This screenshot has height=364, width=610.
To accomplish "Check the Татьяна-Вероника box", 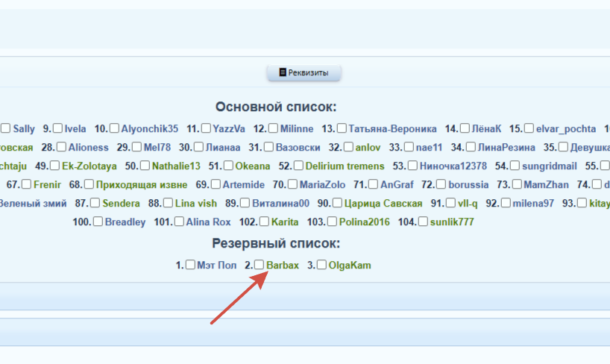I will [x=342, y=128].
